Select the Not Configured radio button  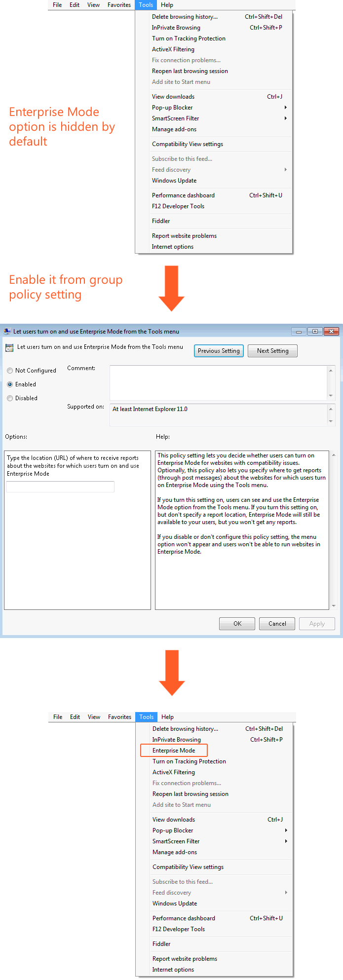tap(10, 371)
